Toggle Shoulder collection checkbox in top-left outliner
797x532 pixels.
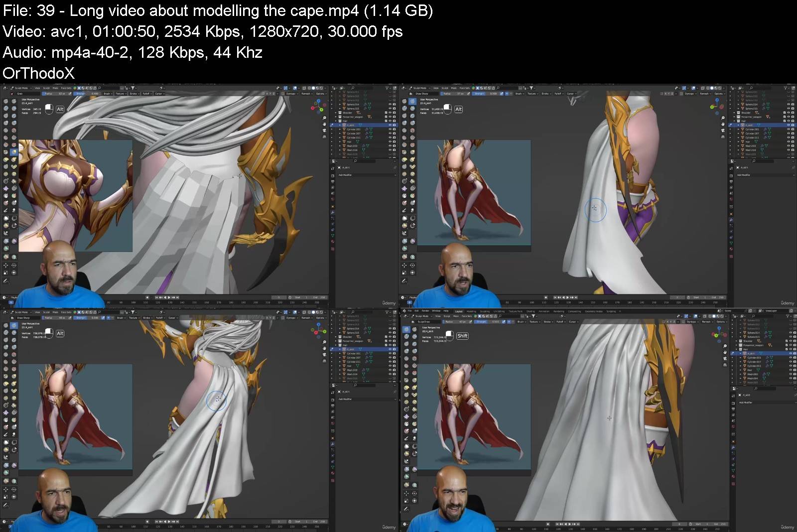[386, 113]
